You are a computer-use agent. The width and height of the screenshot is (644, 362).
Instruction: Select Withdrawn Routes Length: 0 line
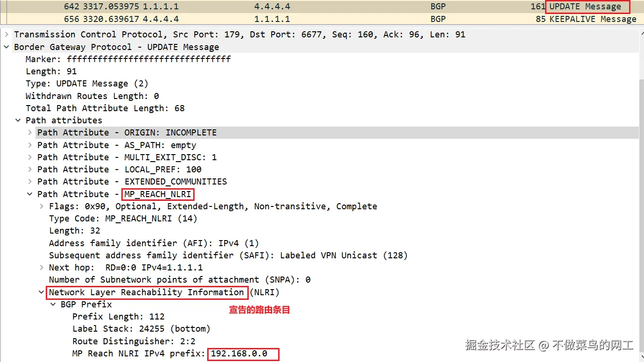point(92,96)
